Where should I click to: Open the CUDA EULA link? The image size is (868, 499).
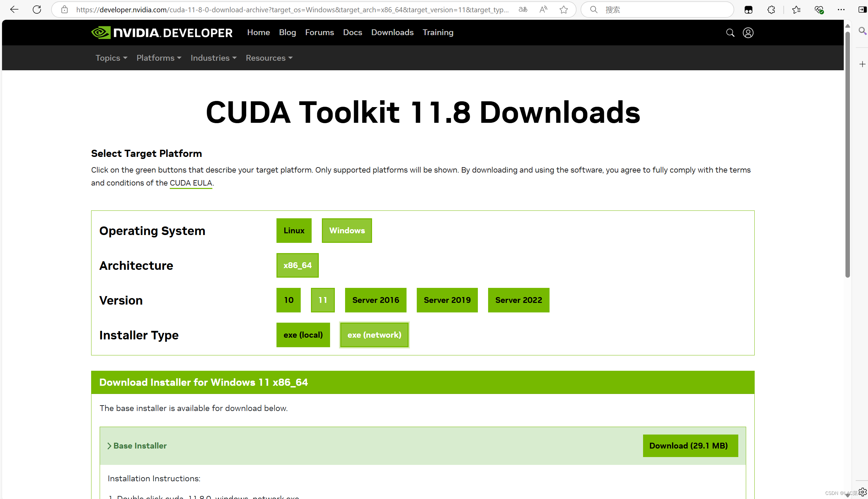click(191, 183)
